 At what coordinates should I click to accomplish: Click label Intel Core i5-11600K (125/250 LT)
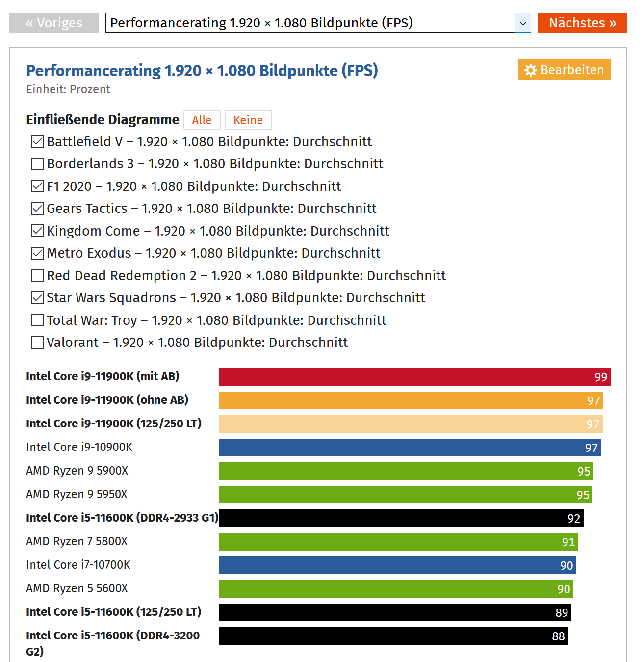(114, 612)
